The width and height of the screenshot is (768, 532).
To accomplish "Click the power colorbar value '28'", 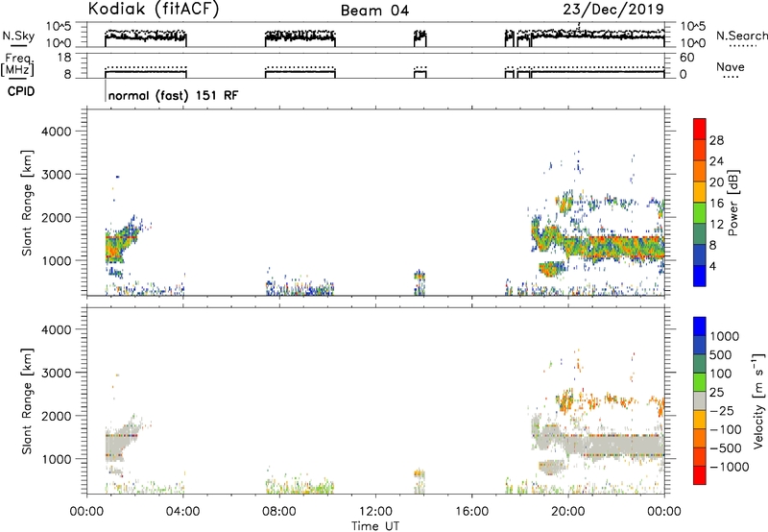I will 716,140.
